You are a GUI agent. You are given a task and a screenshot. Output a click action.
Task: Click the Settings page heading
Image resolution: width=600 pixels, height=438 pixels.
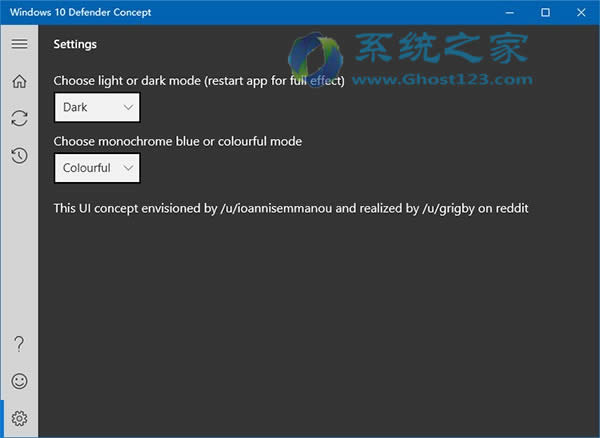(x=75, y=44)
